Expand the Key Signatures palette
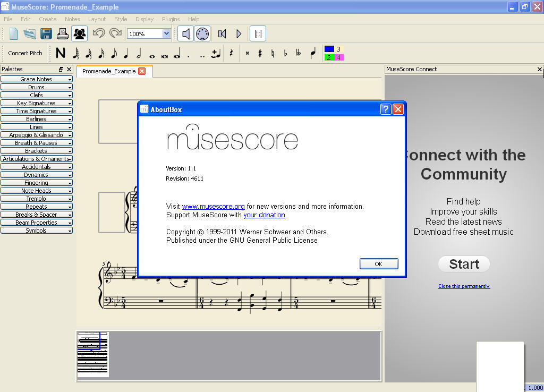This screenshot has width=544, height=392. 37,103
